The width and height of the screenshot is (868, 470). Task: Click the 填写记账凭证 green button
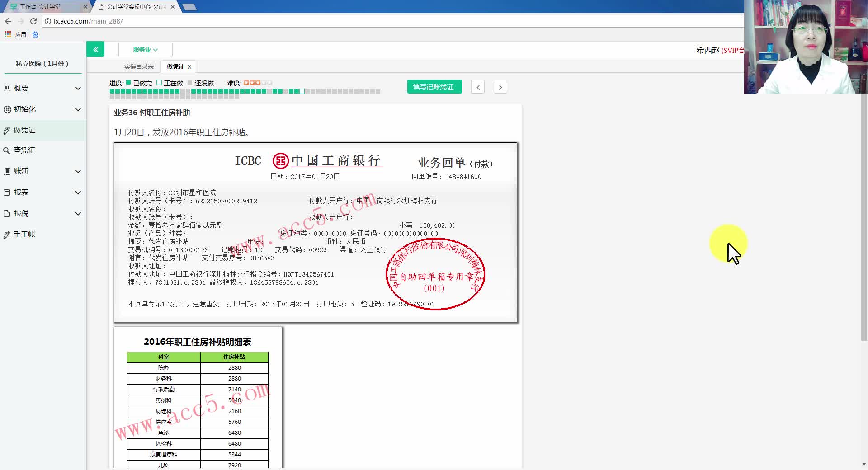coord(434,86)
